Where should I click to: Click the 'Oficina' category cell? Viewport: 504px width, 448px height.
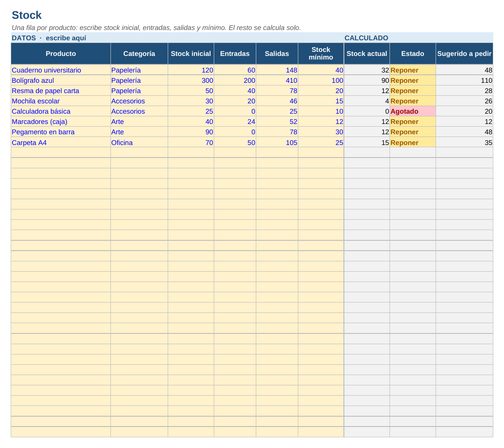(139, 142)
